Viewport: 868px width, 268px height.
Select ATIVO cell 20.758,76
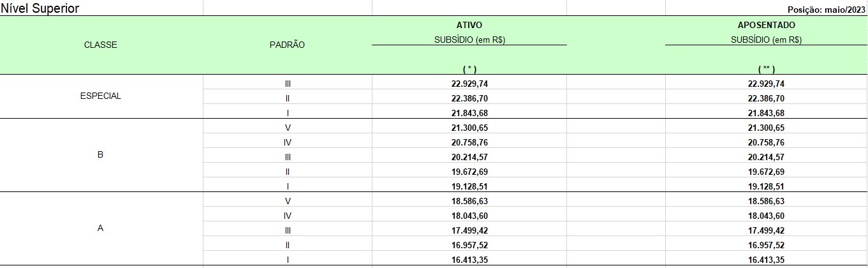[x=469, y=142]
